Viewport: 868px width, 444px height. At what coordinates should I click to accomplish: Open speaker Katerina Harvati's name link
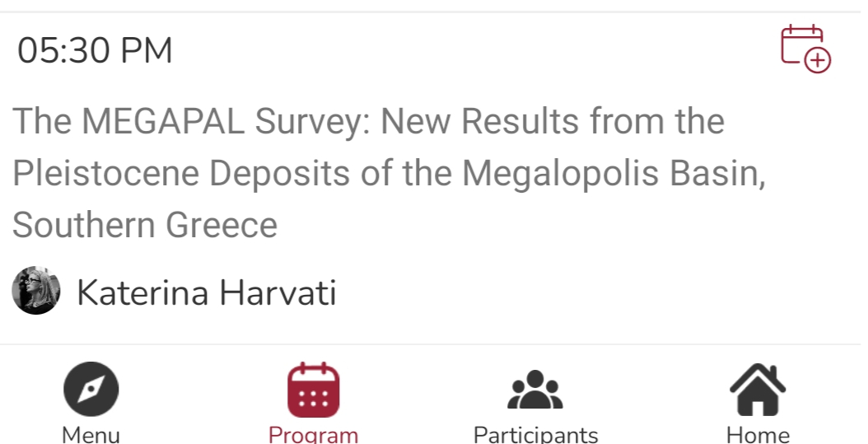click(x=206, y=292)
